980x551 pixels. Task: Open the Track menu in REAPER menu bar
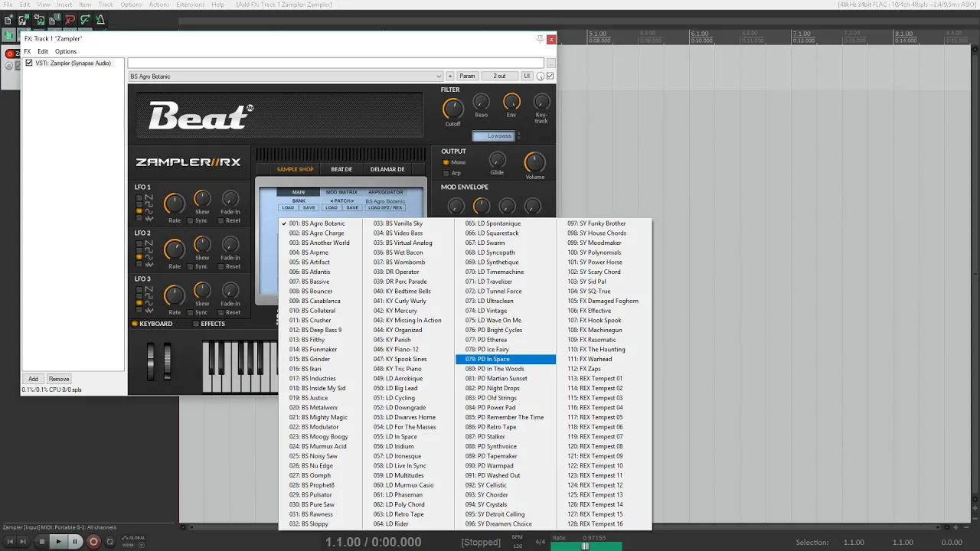106,5
